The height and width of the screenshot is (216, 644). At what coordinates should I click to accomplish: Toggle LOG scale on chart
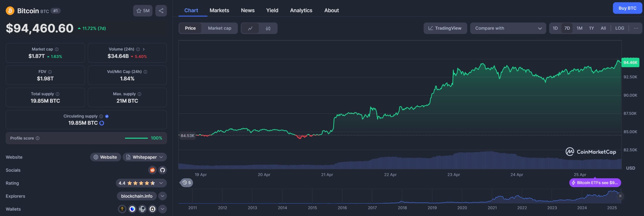620,28
